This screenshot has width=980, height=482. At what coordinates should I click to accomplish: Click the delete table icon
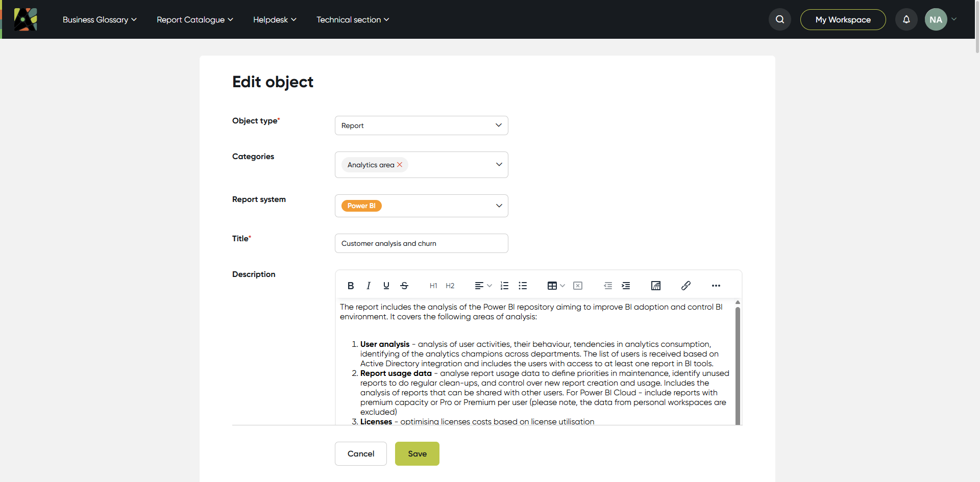click(578, 286)
